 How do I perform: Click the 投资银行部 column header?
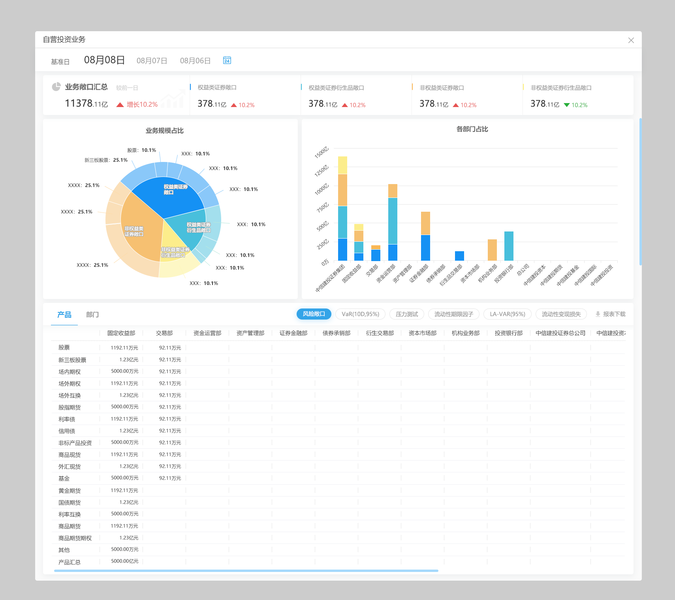click(508, 333)
